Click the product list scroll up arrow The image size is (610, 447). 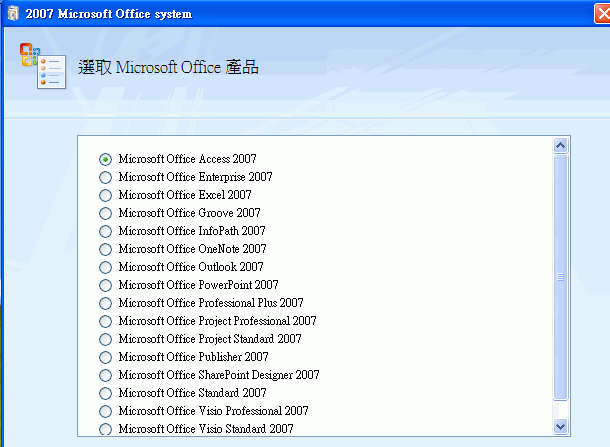[x=560, y=145]
